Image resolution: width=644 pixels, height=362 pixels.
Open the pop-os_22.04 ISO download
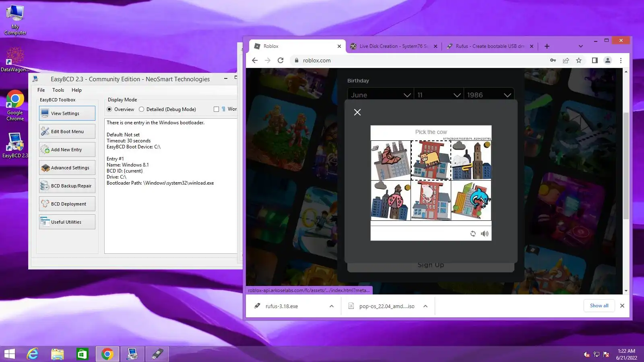(383, 306)
